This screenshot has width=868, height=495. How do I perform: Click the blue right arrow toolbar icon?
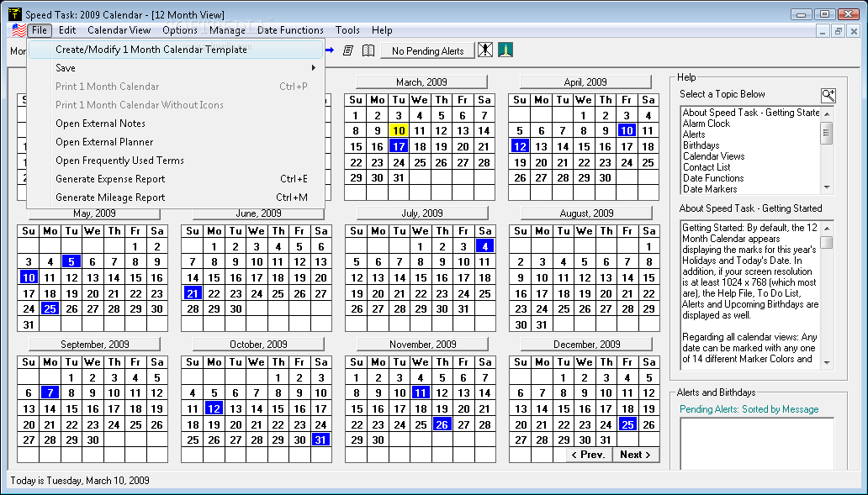[330, 50]
